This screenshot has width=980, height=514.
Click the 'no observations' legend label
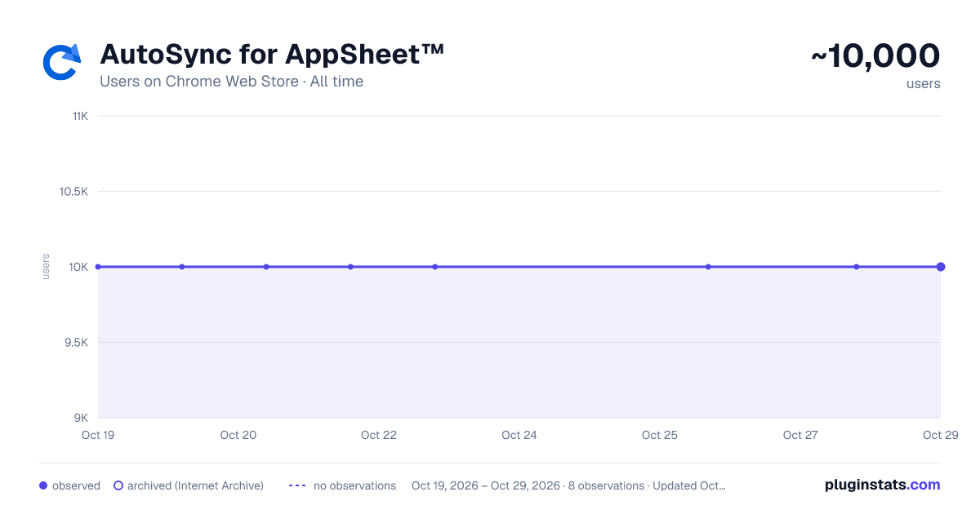[x=354, y=485]
